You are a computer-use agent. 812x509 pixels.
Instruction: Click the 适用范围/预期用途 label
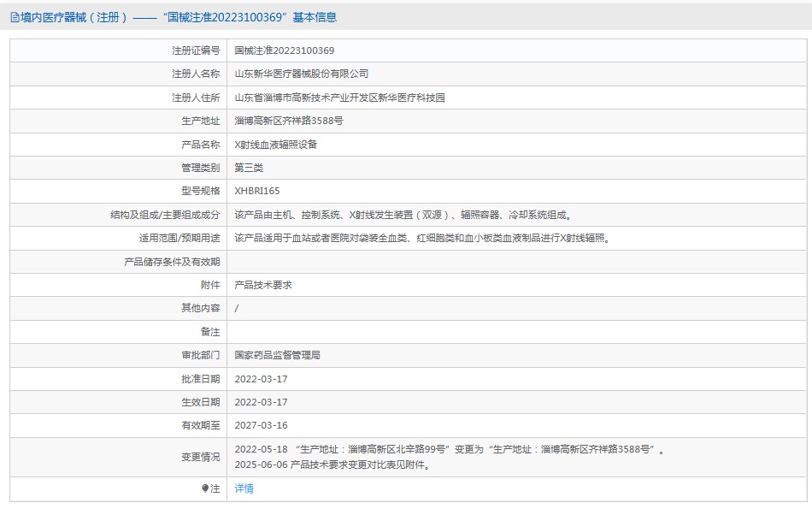click(x=179, y=238)
